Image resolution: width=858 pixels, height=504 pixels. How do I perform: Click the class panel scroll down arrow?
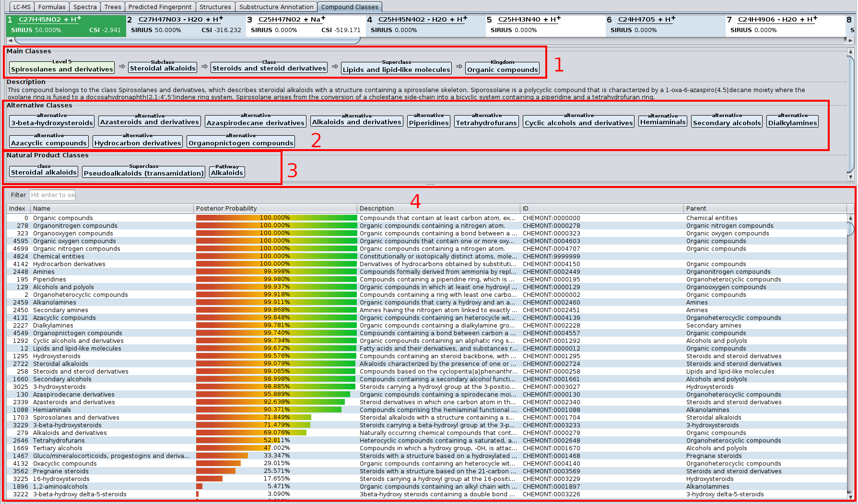[x=851, y=177]
